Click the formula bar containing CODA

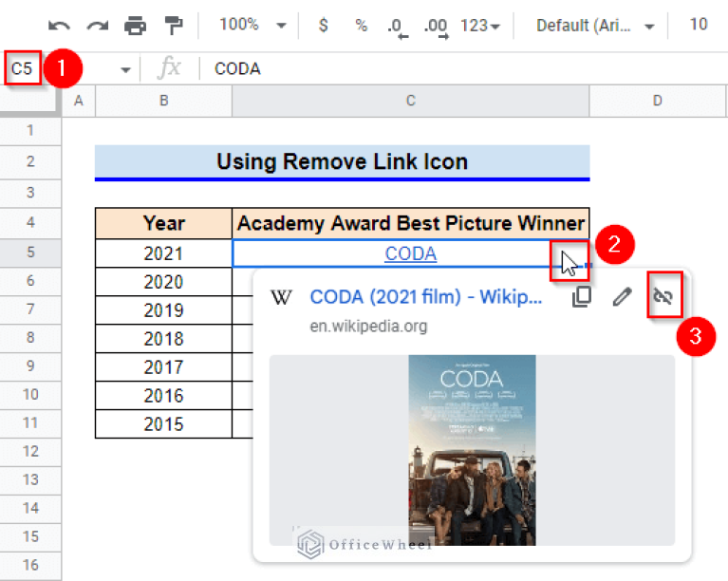coord(456,68)
